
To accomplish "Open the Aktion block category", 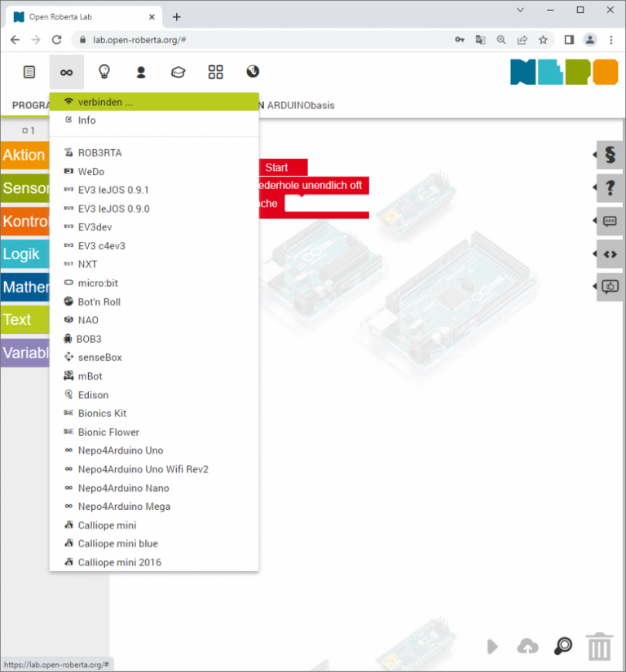I will [25, 155].
